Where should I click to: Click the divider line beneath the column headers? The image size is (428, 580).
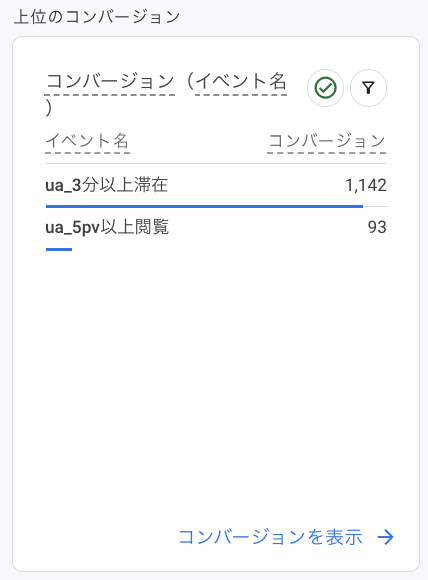pyautogui.click(x=216, y=163)
